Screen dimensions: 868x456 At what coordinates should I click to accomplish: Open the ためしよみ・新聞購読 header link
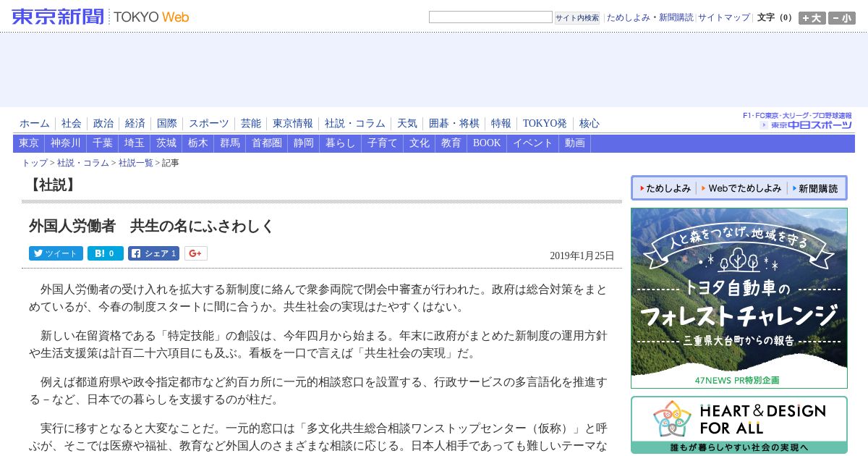coord(650,17)
